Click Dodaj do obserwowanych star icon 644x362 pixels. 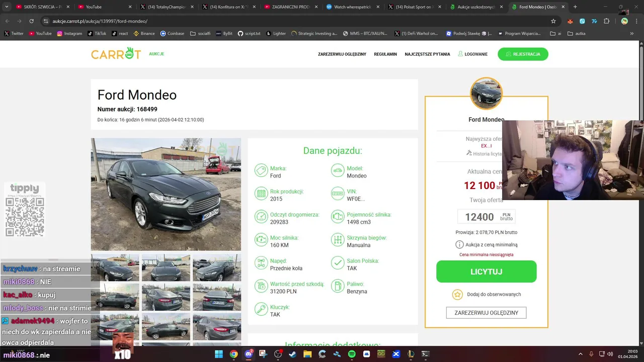[457, 295]
